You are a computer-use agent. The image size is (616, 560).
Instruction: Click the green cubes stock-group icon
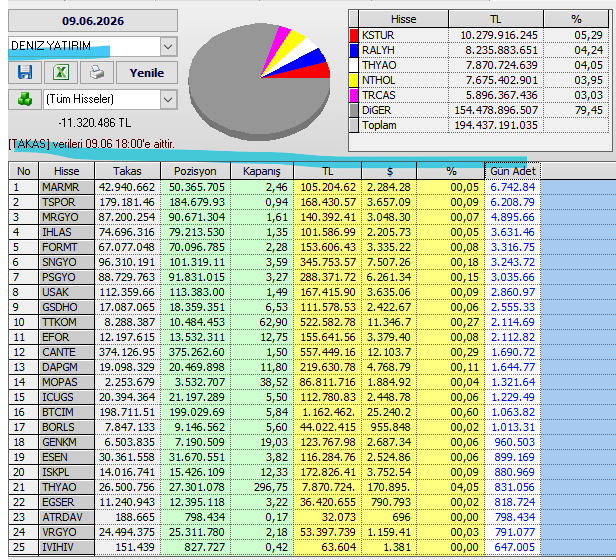[x=25, y=99]
